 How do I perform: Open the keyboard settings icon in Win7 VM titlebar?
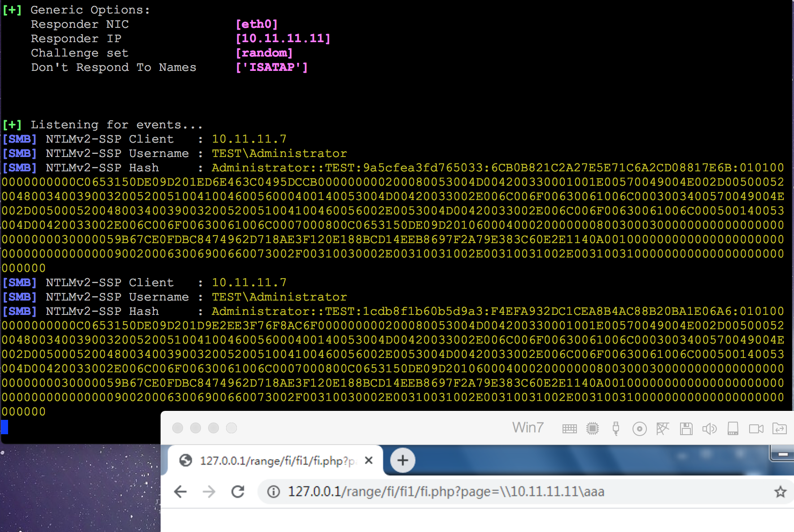[x=569, y=429]
